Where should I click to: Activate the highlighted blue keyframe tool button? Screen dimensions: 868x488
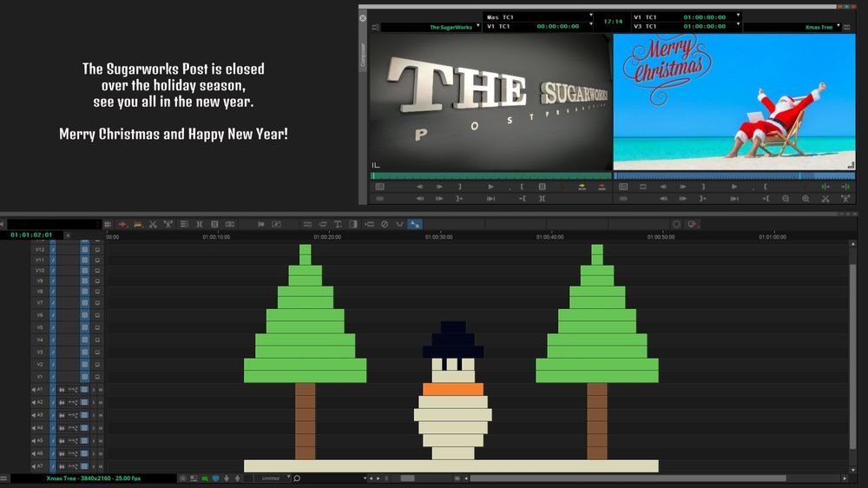(415, 224)
